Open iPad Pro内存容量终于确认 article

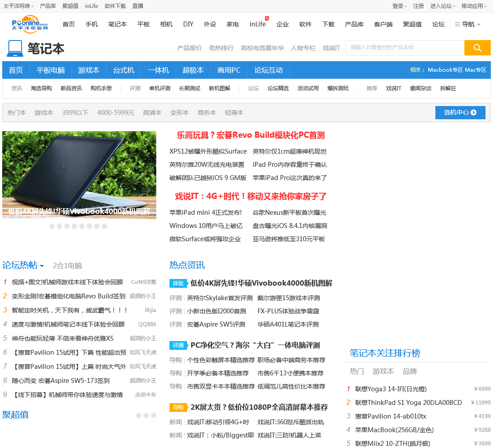290,165
